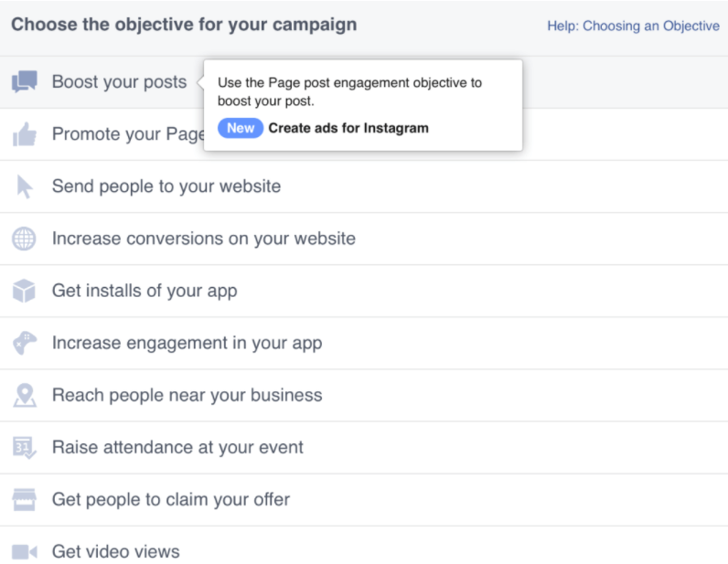The width and height of the screenshot is (728, 564).
Task: Click the thumbs-up icon for Promote Page
Action: point(25,135)
